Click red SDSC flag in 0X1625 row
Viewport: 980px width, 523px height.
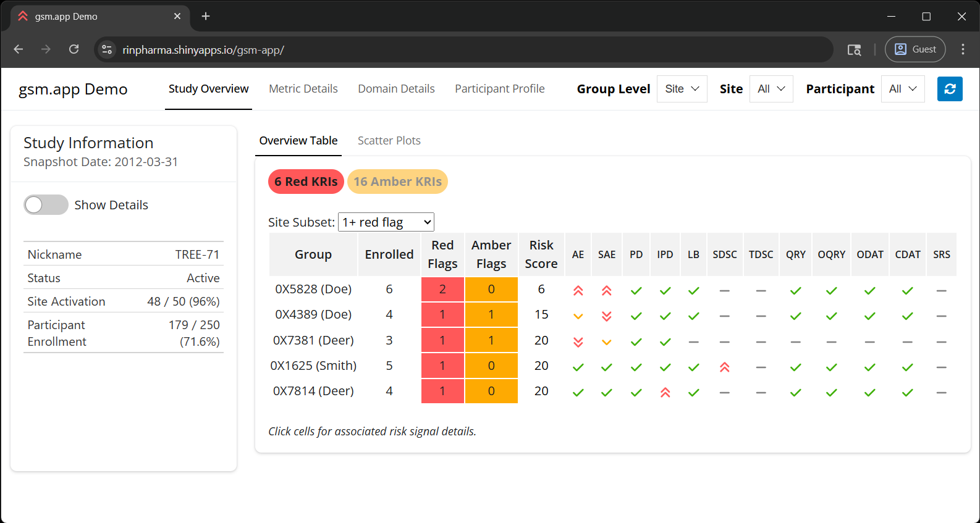click(x=724, y=367)
